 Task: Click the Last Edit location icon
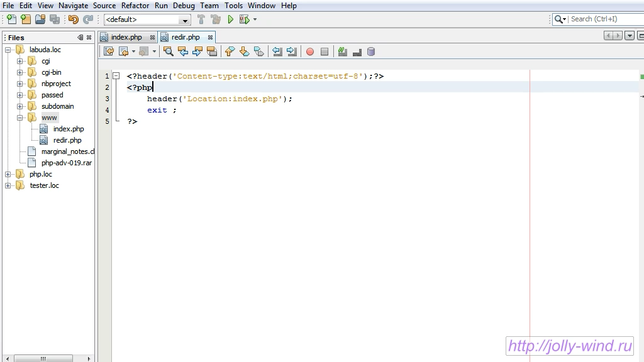click(109, 52)
